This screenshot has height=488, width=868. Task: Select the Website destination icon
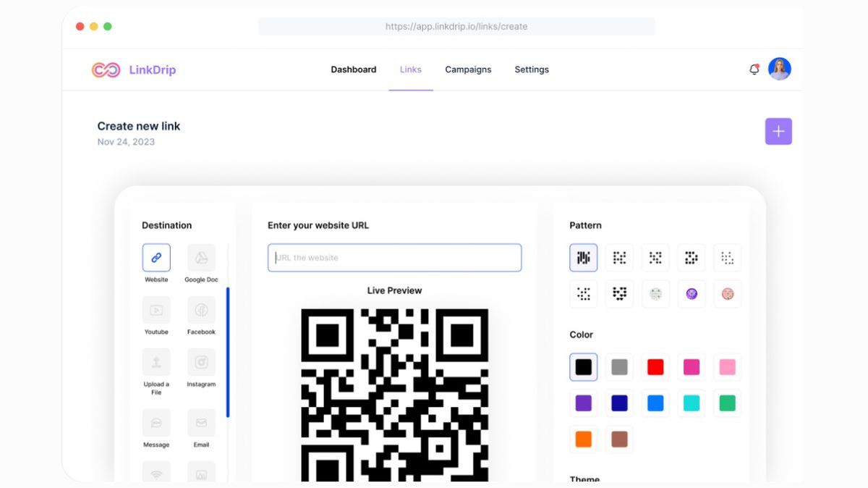[x=156, y=258]
